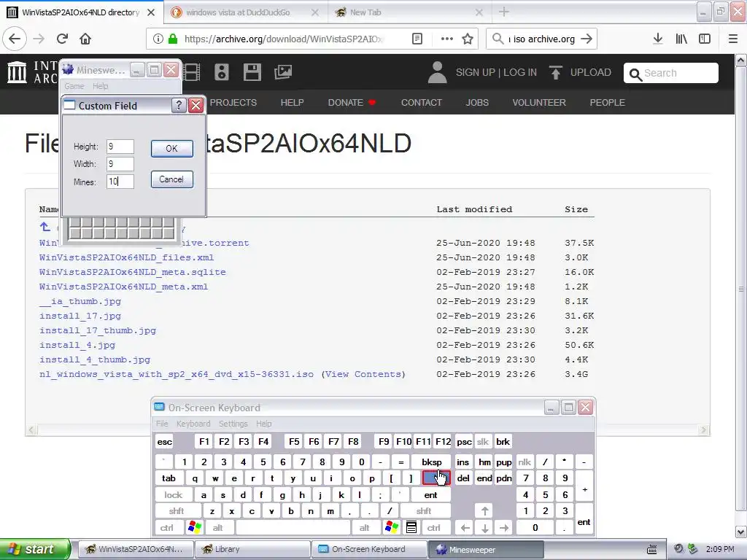Viewport: 747px width, 560px height.
Task: Open the LOG IN link
Action: pyautogui.click(x=519, y=72)
